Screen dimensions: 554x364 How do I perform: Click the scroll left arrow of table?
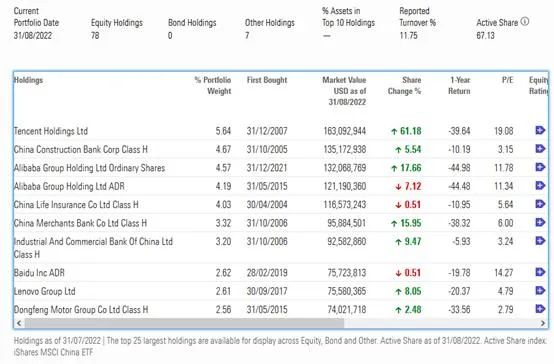(x=19, y=323)
